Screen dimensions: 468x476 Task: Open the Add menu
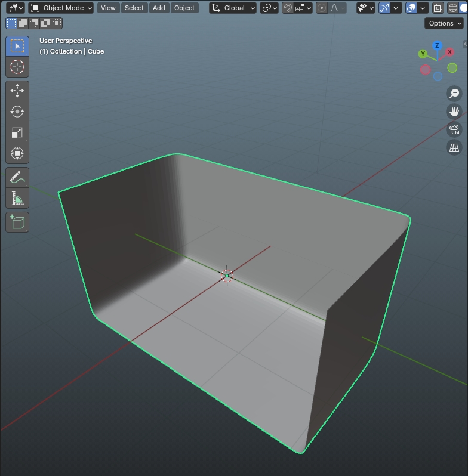[x=159, y=8]
